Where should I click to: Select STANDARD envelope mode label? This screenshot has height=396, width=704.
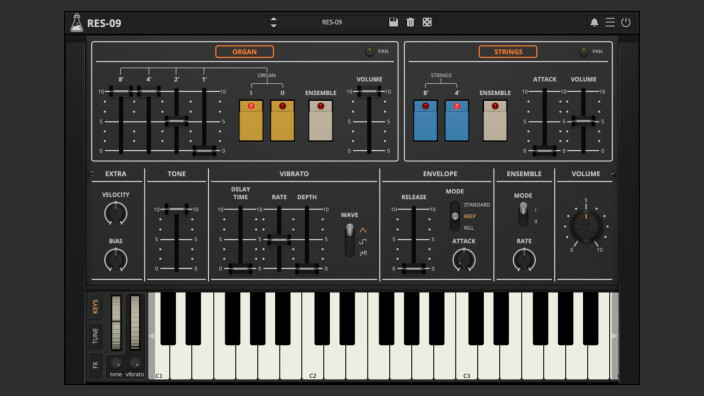point(476,205)
